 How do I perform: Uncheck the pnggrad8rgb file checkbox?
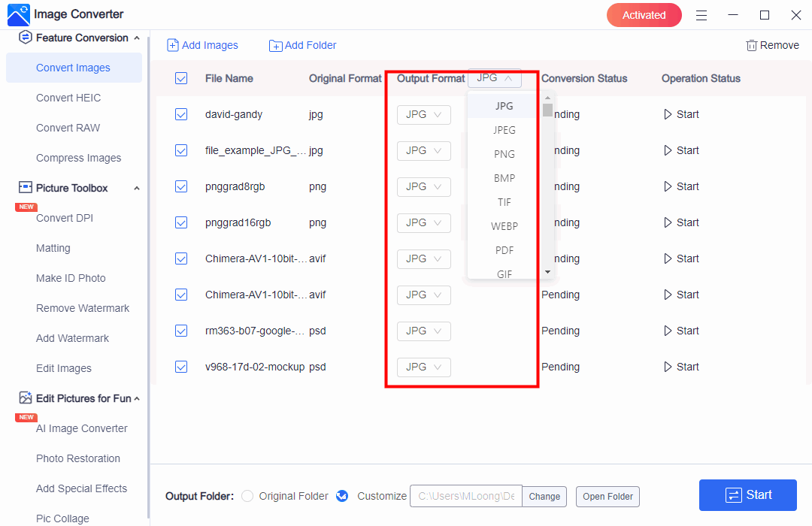[x=181, y=186]
